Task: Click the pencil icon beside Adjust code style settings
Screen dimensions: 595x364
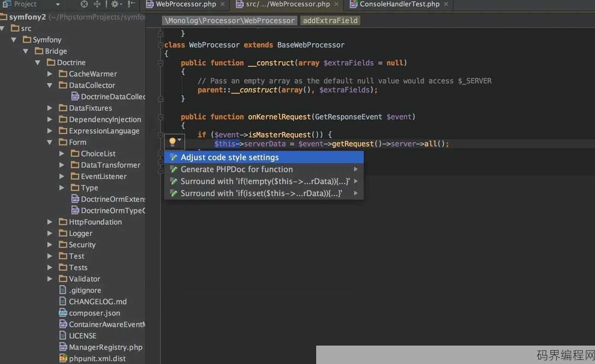Action: click(174, 157)
